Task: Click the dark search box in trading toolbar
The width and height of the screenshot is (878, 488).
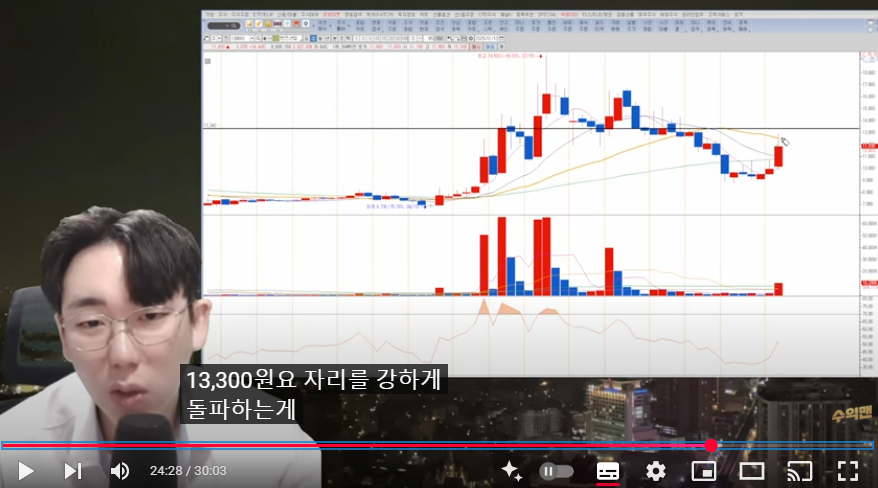Action: click(x=224, y=26)
